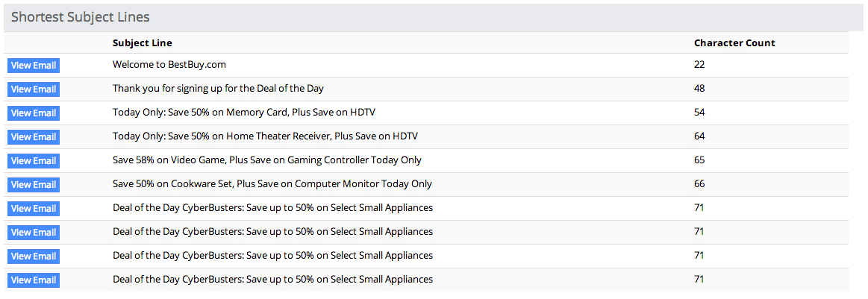Image resolution: width=868 pixels, height=299 pixels.
Task: Click View Email for Welcome to BestBuy.com
Action: (x=34, y=66)
